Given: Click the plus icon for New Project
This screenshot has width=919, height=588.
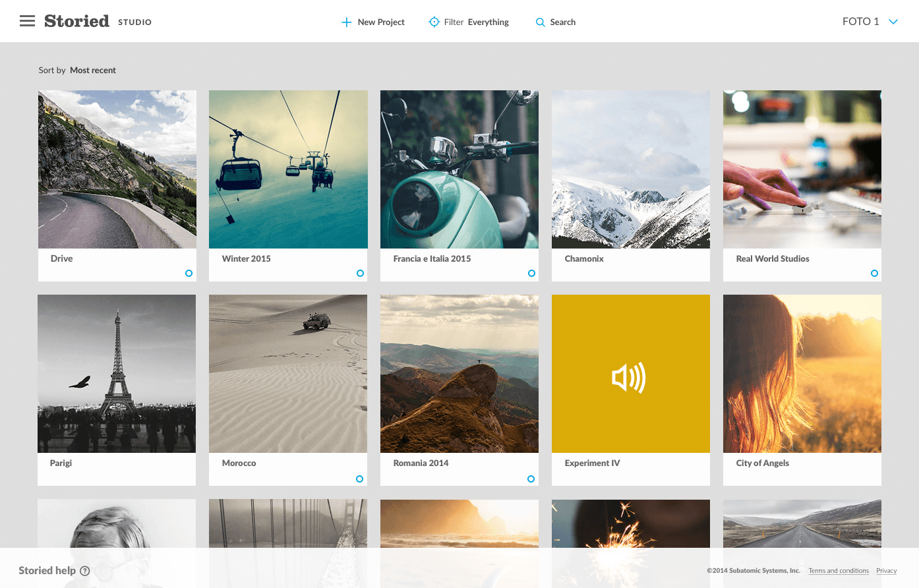Looking at the screenshot, I should [346, 22].
